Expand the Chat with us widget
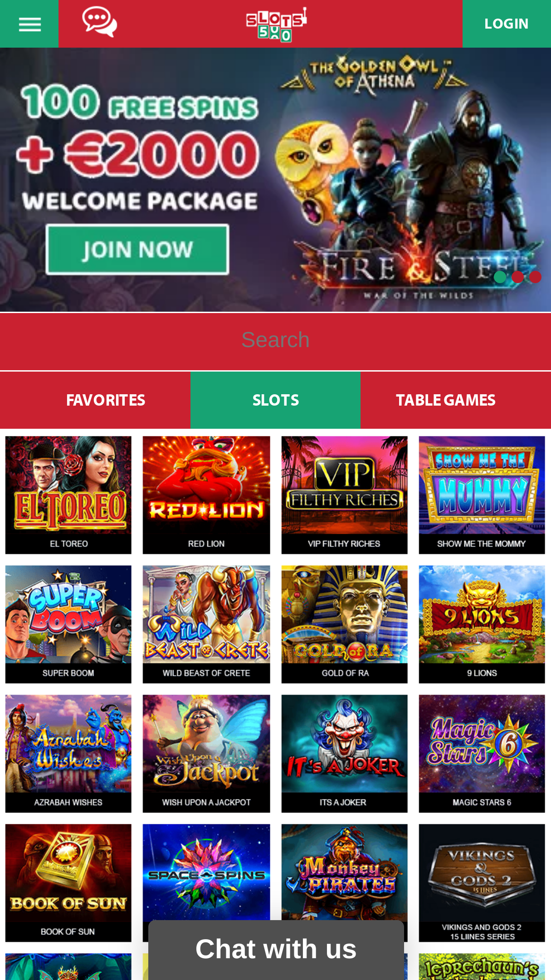 (276, 950)
